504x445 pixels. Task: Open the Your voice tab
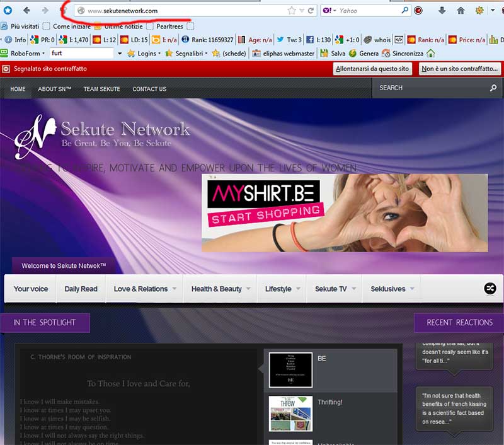point(30,289)
